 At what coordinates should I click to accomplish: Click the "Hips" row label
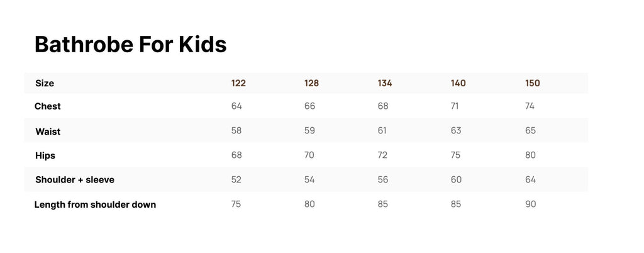pyautogui.click(x=45, y=155)
